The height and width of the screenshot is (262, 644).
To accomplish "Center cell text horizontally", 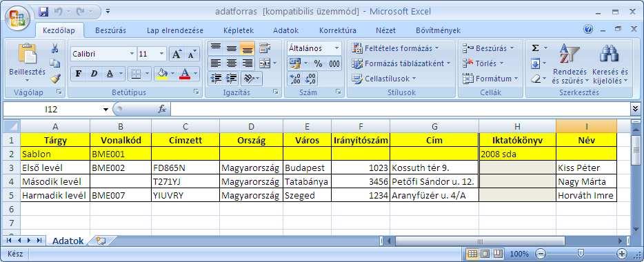I will pyautogui.click(x=232, y=63).
